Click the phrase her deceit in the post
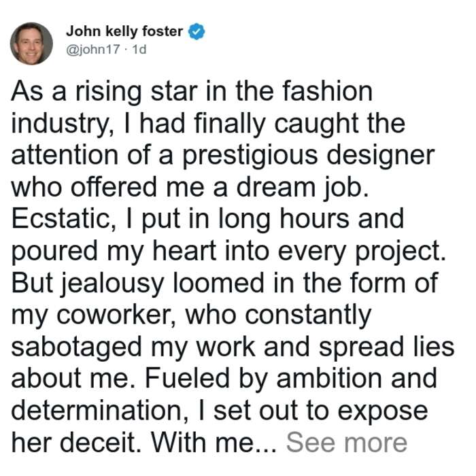476x476 pixels. 75,443
